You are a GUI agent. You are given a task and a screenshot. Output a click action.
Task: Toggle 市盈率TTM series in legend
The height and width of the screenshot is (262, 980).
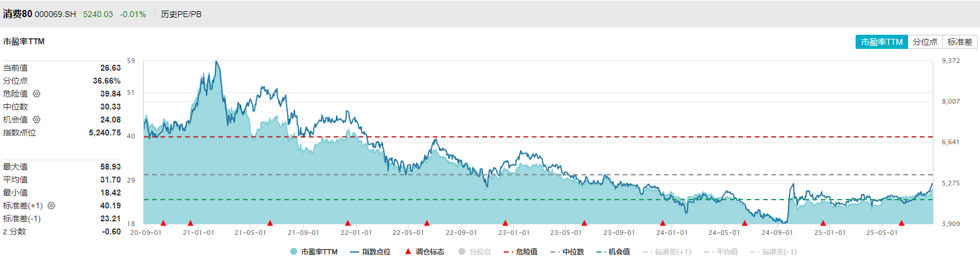[314, 251]
